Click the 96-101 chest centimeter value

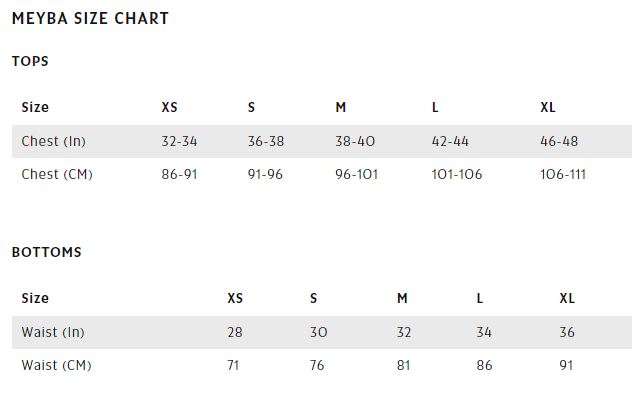click(356, 174)
